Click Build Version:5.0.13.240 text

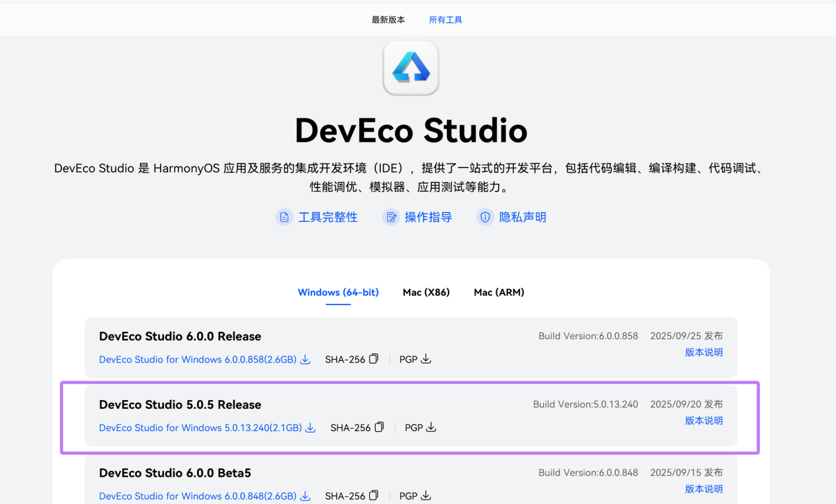tap(585, 404)
